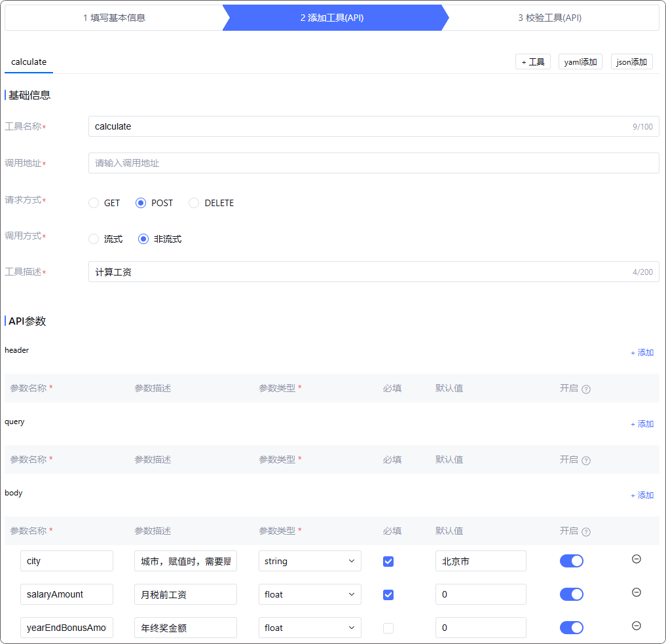This screenshot has width=666, height=644.
Task: Choose 流式 call mode
Action: tap(94, 239)
